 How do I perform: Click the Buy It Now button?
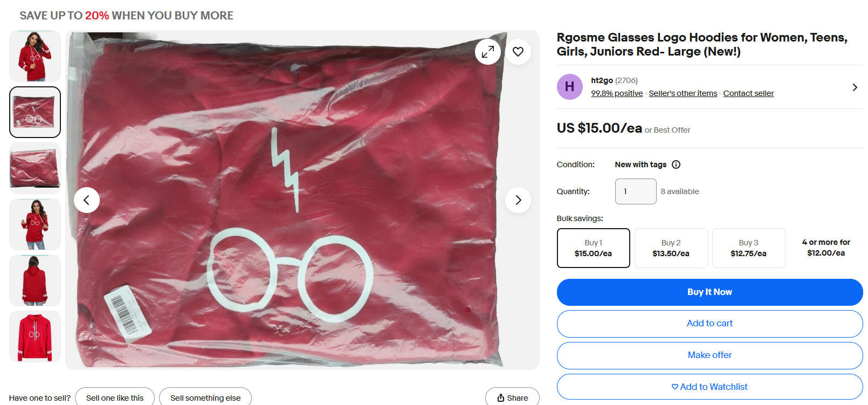[x=709, y=292]
